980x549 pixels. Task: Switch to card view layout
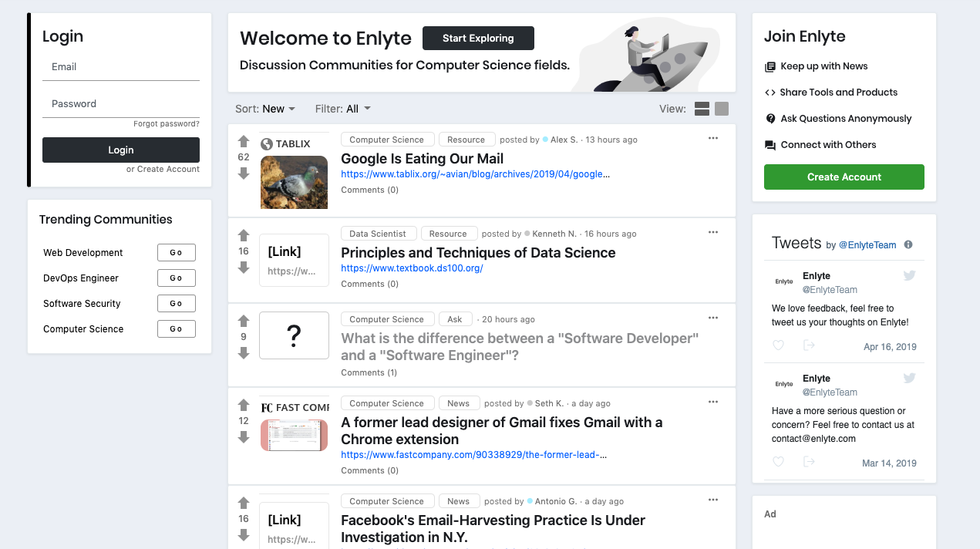pos(722,109)
